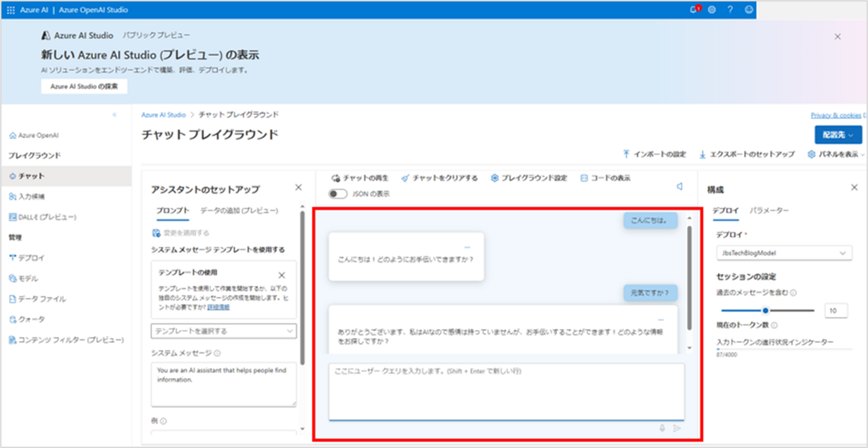Dismiss the Azure AI Studio preview banner
This screenshot has width=868, height=448.
[x=838, y=35]
